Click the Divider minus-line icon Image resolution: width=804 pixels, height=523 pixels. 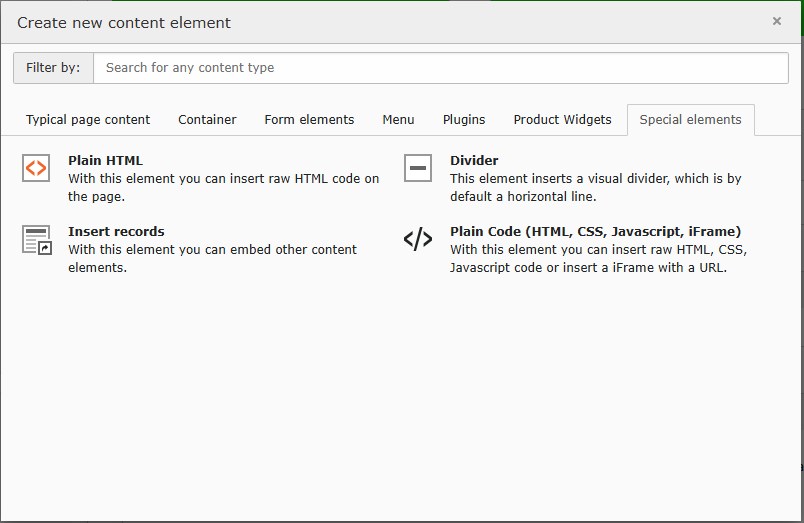point(418,168)
